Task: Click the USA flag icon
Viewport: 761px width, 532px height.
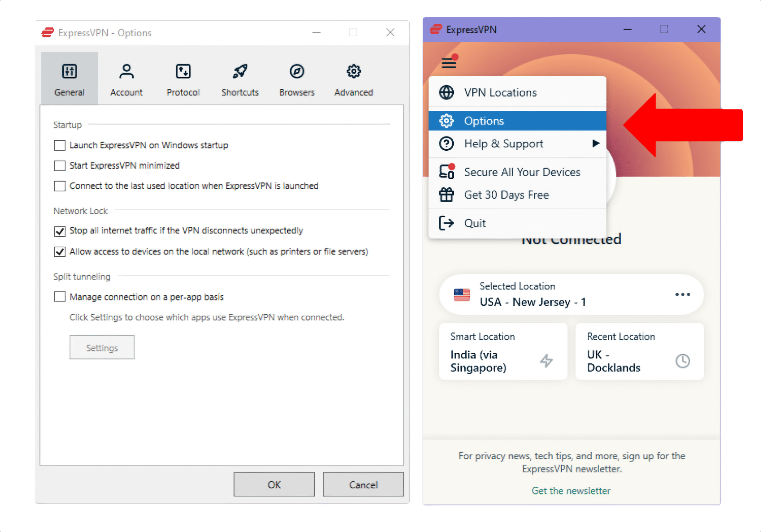Action: tap(461, 295)
